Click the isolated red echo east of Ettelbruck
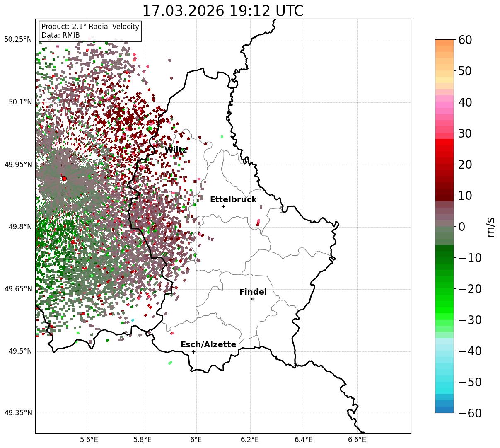 click(258, 223)
